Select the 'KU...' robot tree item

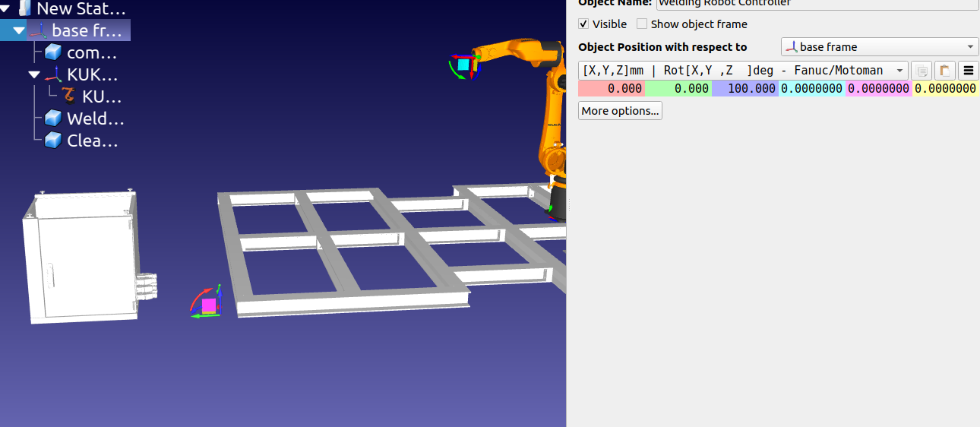(x=102, y=96)
